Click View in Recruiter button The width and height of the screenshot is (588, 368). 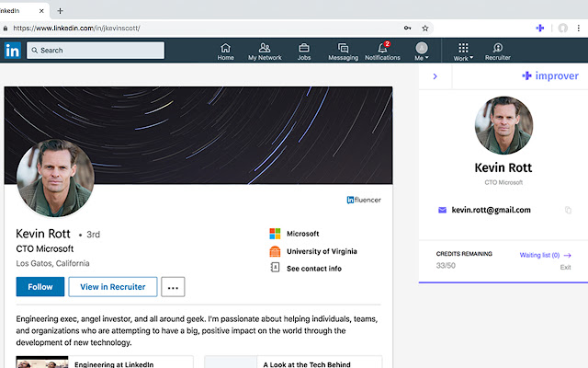113,287
